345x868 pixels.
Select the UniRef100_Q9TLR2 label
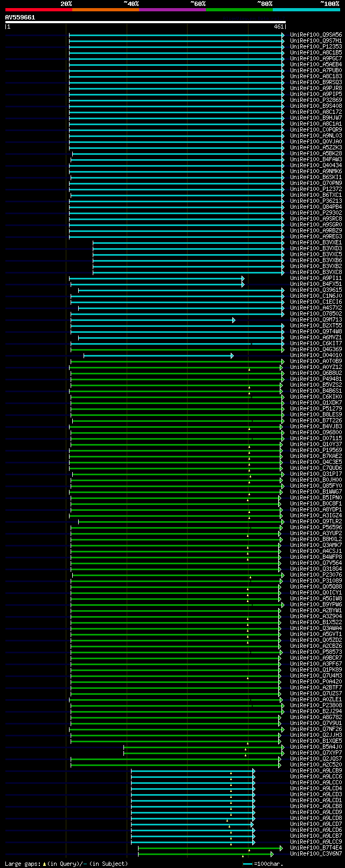(316, 521)
